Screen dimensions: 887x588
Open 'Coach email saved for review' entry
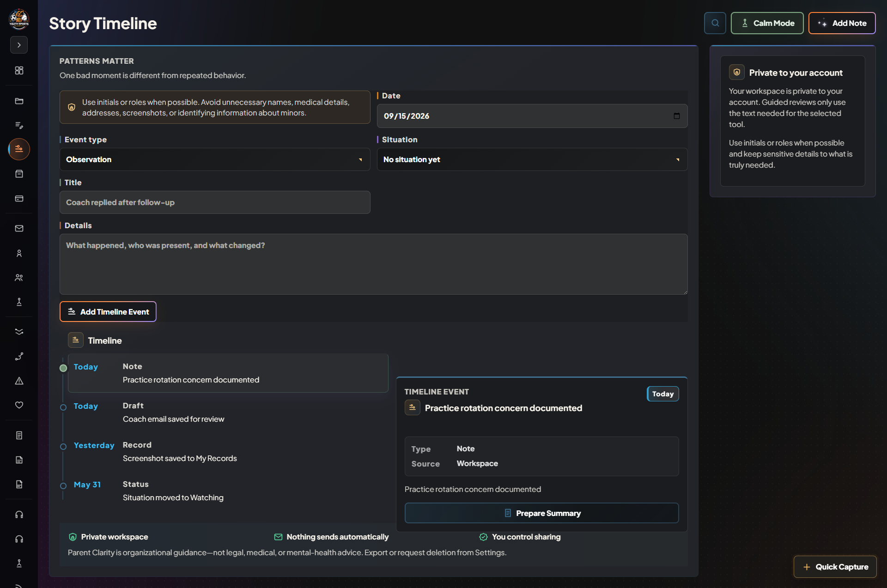click(x=228, y=412)
